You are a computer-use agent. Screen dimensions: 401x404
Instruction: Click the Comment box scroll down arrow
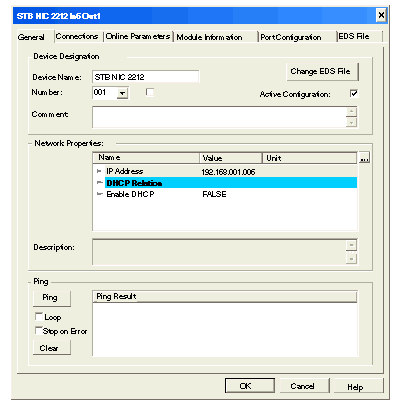point(351,123)
